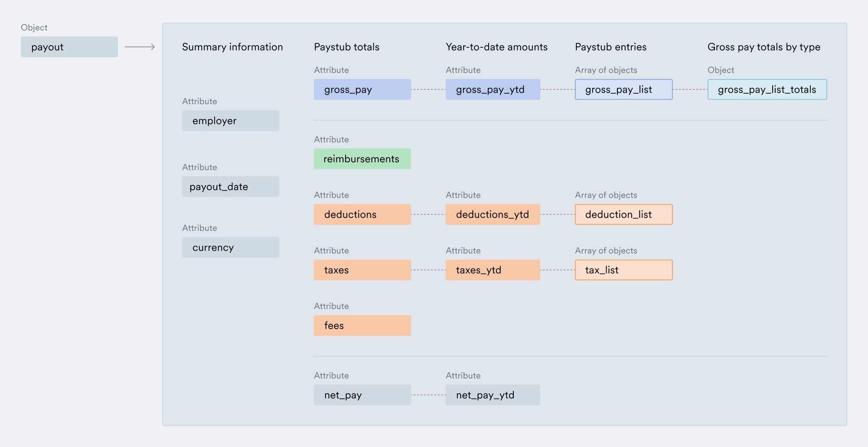Screen dimensions: 868x447
Task: Select the net_pay attribute box
Action: click(362, 395)
